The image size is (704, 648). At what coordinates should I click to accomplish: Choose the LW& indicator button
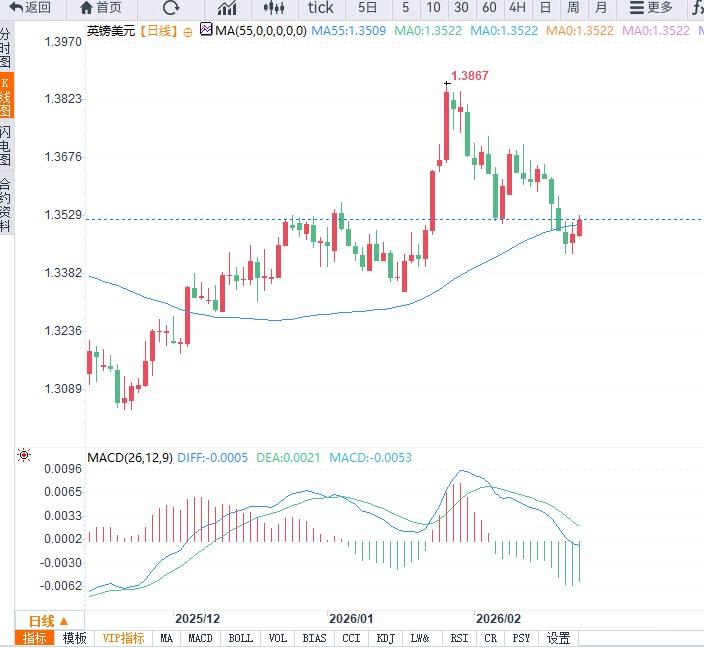[420, 638]
